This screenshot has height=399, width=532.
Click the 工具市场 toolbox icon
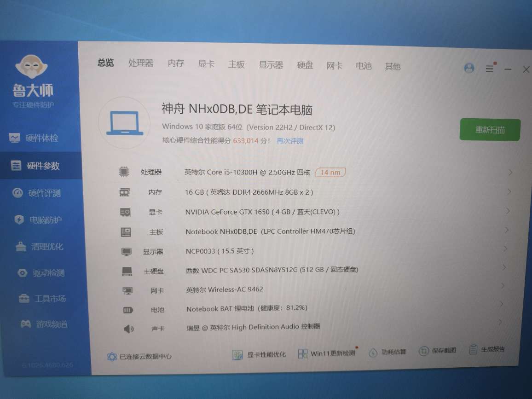pos(24,299)
